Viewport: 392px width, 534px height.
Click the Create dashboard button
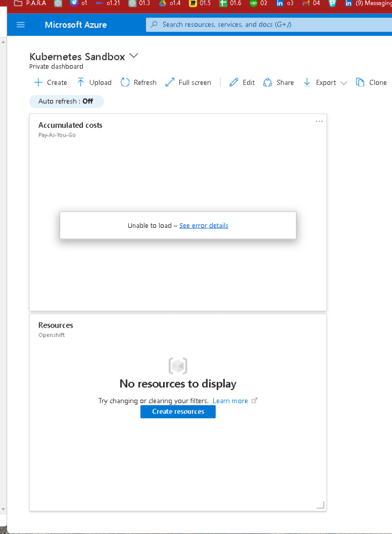click(51, 82)
